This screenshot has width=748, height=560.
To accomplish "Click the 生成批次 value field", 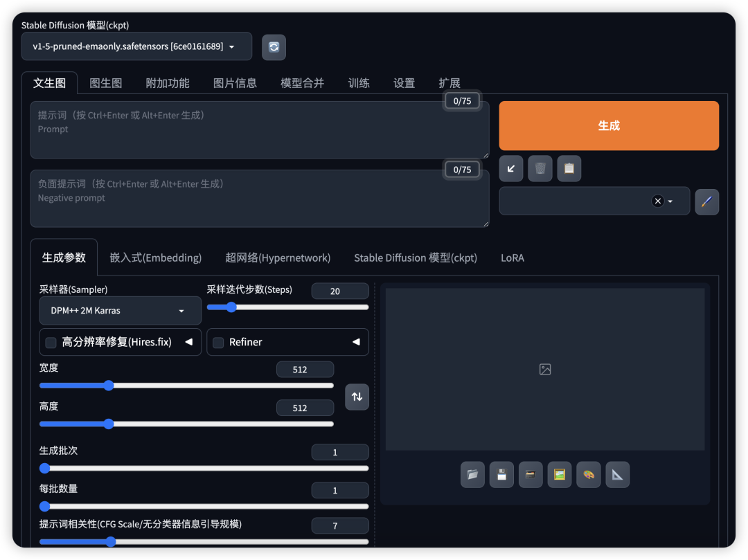I will pyautogui.click(x=340, y=452).
